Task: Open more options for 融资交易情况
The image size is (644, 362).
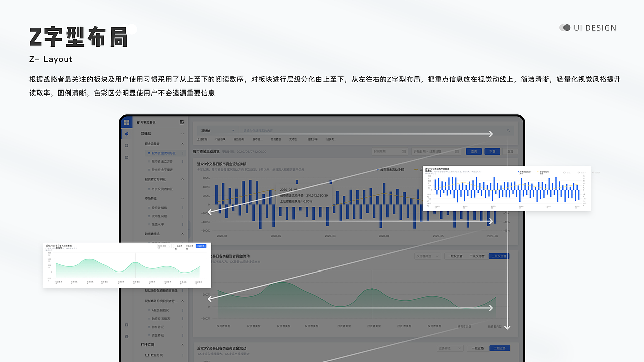Action: [x=183, y=319]
